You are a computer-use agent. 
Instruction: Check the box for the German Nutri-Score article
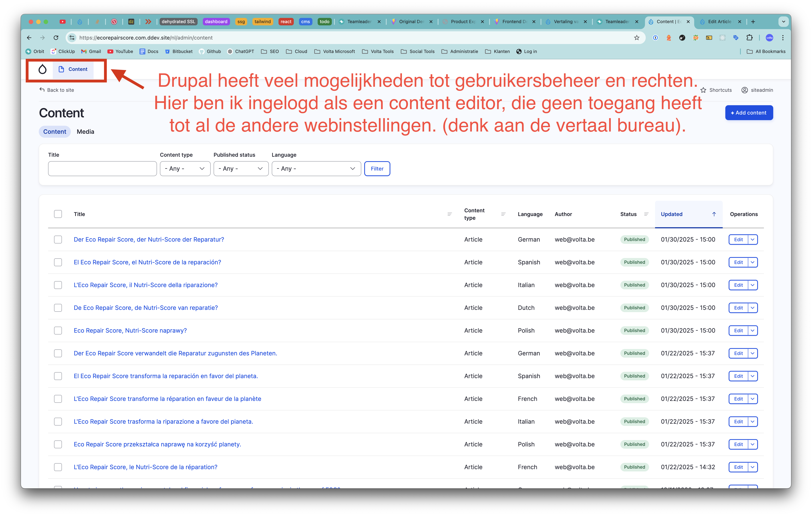coord(58,240)
